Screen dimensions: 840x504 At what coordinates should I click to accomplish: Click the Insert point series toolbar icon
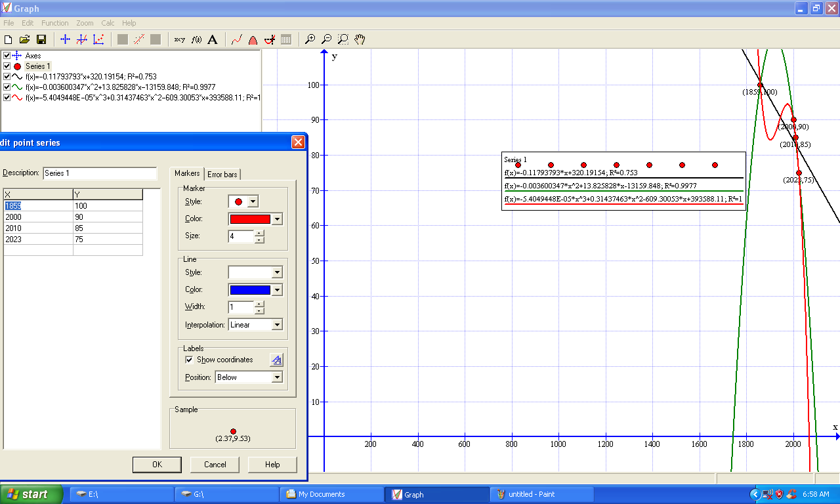(98, 39)
